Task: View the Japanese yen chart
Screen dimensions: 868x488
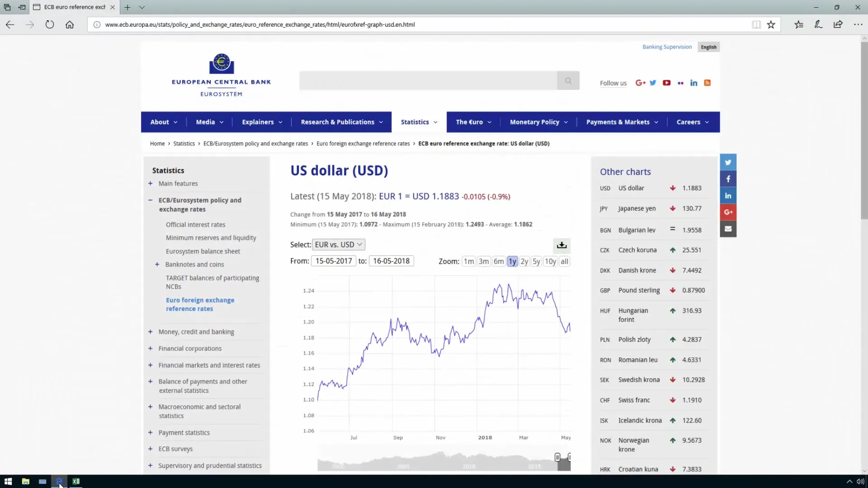Action: (x=637, y=208)
